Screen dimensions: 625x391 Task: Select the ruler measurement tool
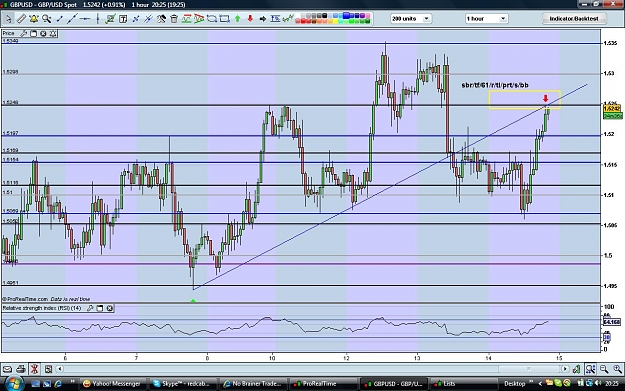click(21, 18)
